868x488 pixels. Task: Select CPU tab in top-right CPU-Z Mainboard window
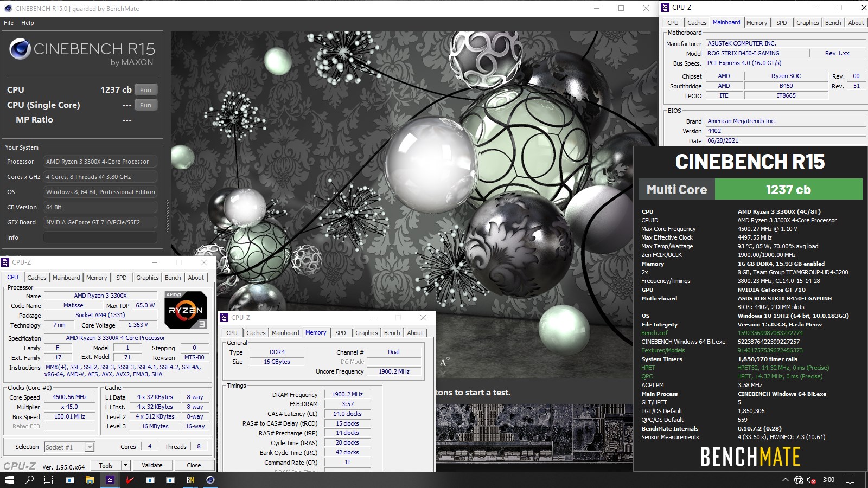pyautogui.click(x=673, y=23)
